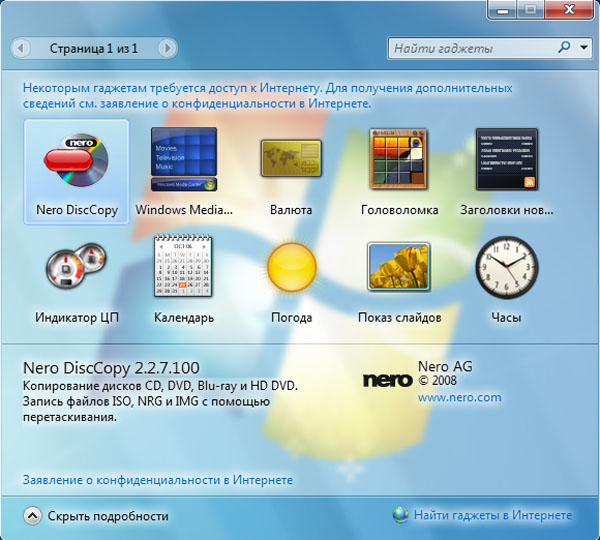Click the magnifier search icon
This screenshot has height=540, width=600.
tap(564, 47)
